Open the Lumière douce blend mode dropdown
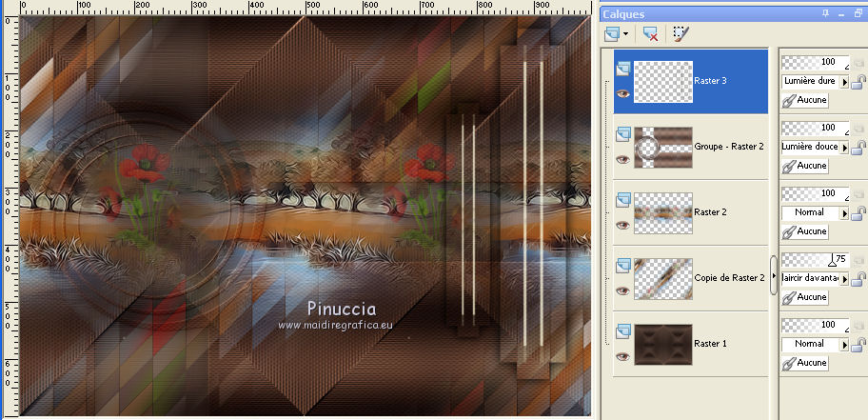This screenshot has width=868, height=420. [845, 148]
